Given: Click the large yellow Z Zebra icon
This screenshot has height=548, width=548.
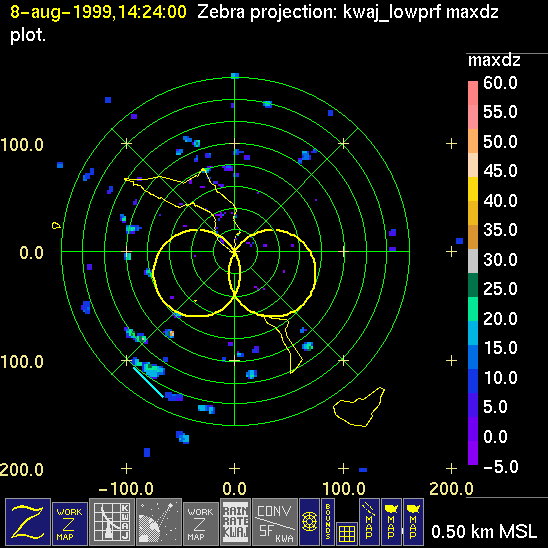Looking at the screenshot, I should point(28,522).
